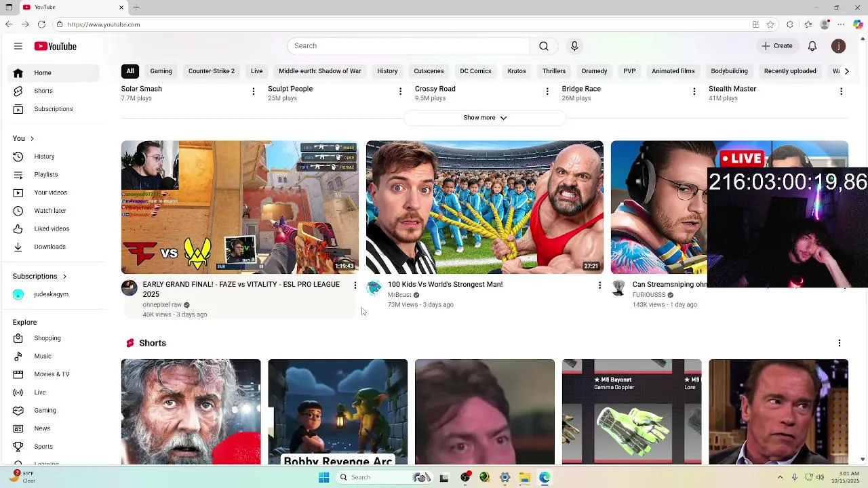Open options for FAZE vs VITALITY video

(355, 285)
